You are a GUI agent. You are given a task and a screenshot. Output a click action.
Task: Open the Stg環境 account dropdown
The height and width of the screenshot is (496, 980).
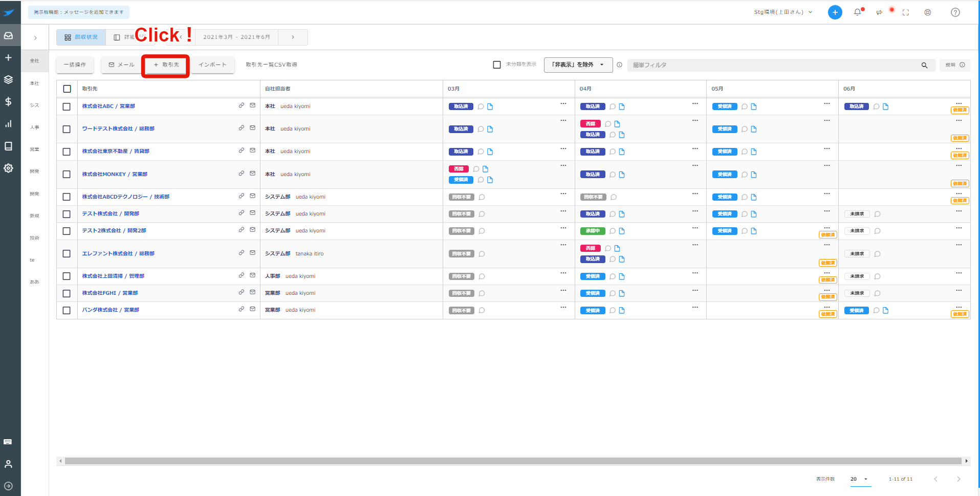(783, 12)
